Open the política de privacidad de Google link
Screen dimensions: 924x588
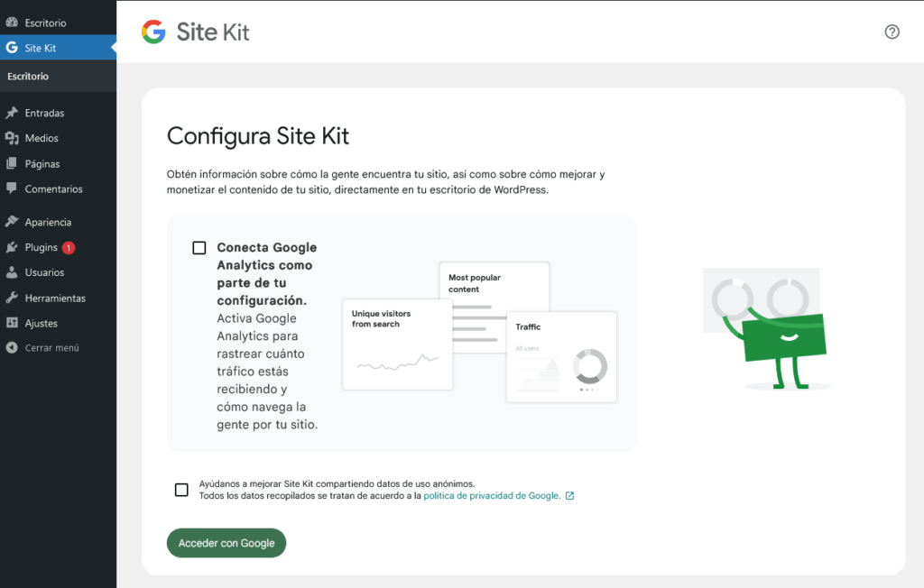[x=492, y=496]
